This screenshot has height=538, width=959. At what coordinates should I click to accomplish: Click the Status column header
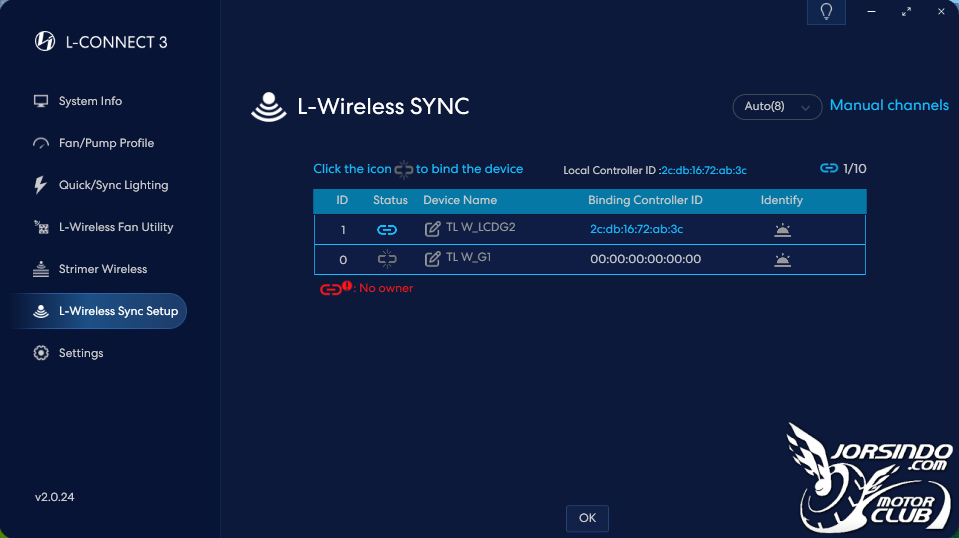(x=390, y=201)
